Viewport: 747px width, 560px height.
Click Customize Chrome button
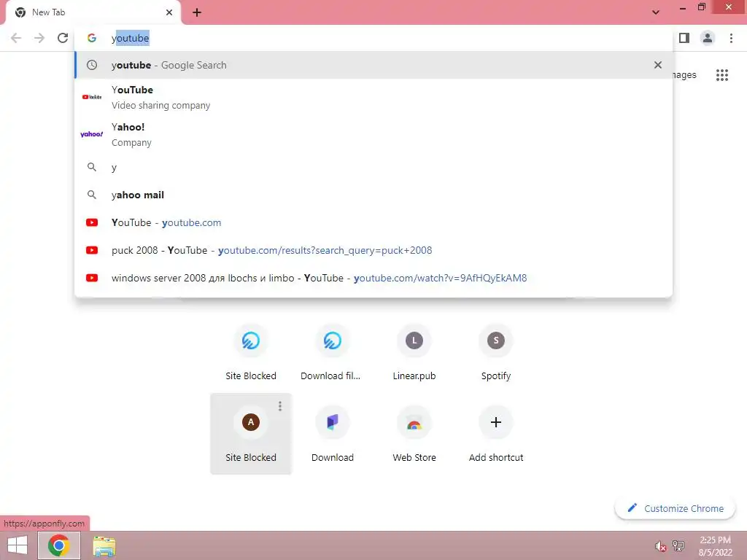tap(675, 508)
